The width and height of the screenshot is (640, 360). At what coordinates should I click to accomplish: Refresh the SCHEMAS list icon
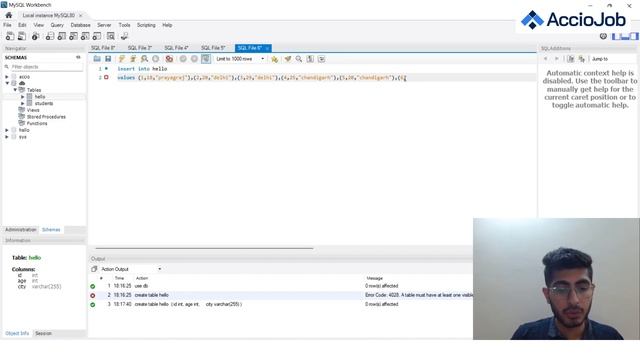(x=78, y=58)
